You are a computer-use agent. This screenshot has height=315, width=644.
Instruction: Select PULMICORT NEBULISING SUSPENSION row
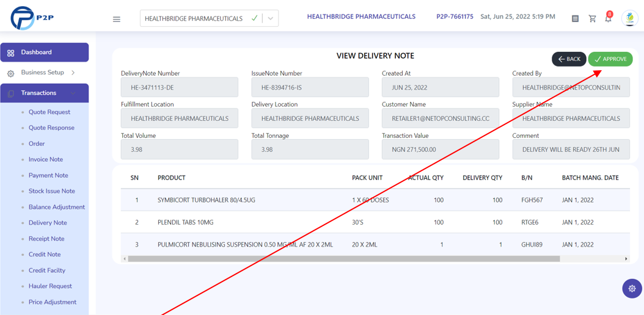pyautogui.click(x=375, y=244)
